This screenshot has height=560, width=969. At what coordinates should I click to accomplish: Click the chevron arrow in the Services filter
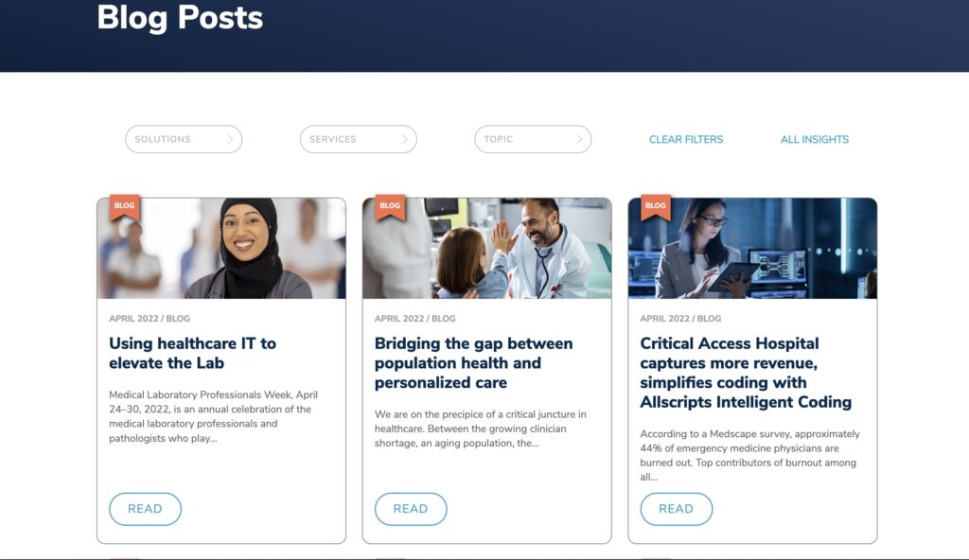[405, 139]
